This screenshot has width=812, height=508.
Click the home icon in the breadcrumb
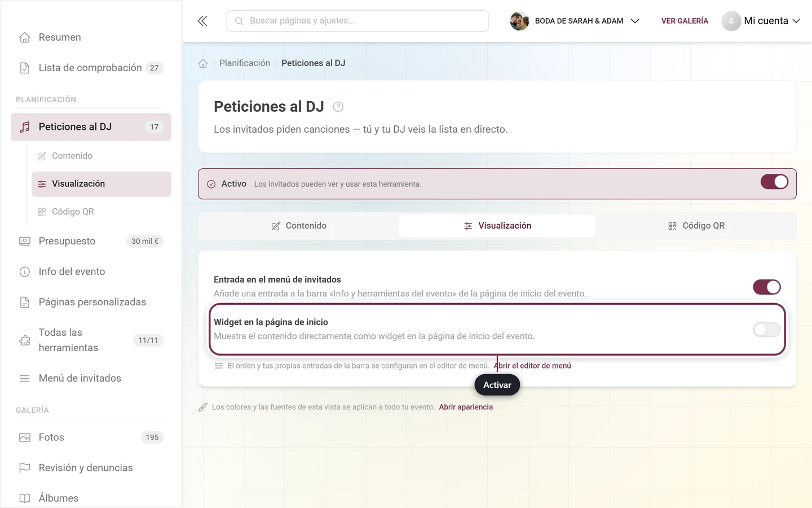pyautogui.click(x=203, y=63)
